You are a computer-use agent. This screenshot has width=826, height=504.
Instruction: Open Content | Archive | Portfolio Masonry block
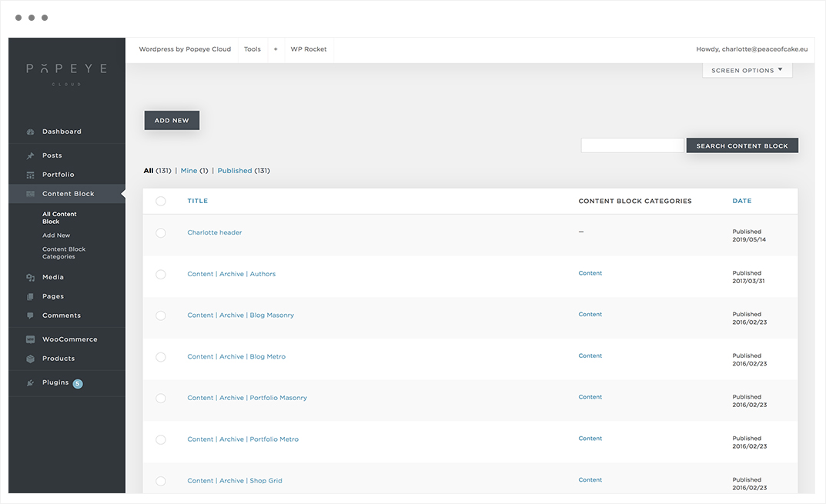[x=247, y=398]
